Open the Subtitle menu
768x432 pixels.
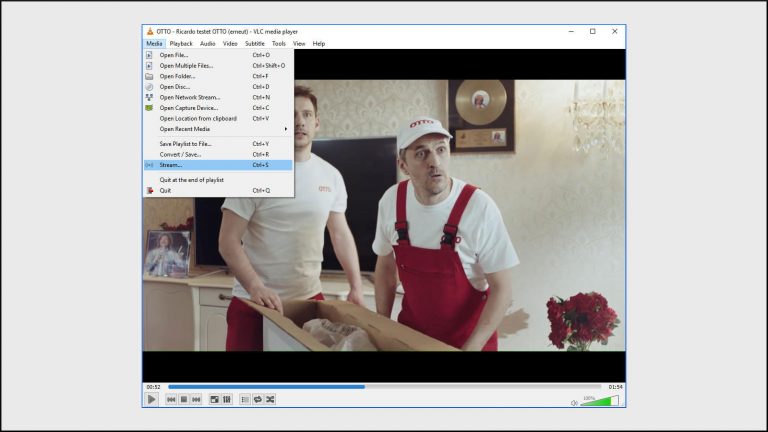coord(255,44)
